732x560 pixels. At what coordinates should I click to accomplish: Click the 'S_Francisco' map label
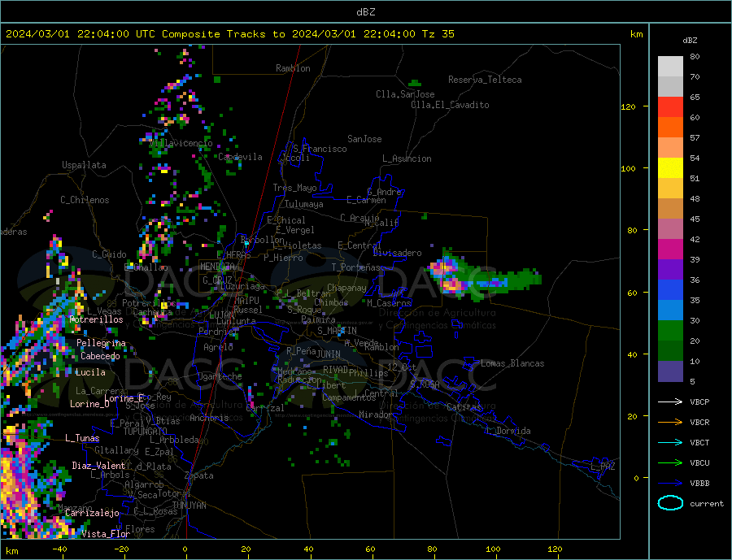pyautogui.click(x=320, y=149)
